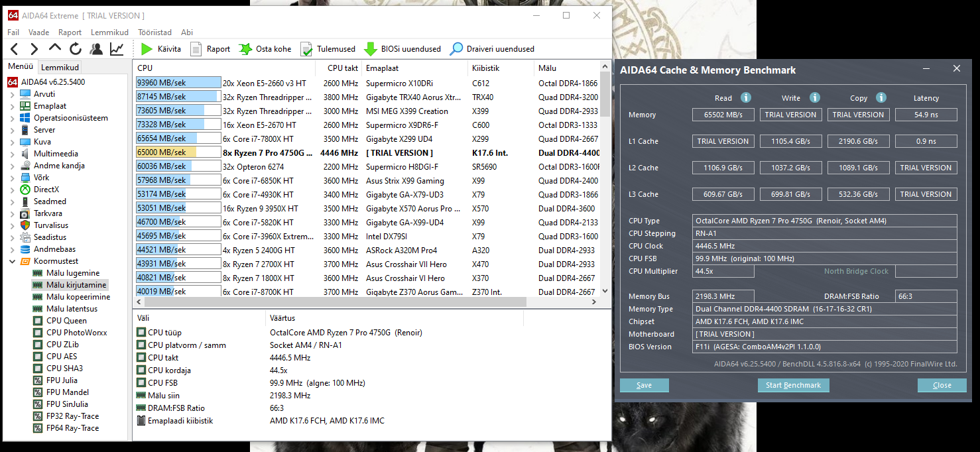The width and height of the screenshot is (980, 452).
Task: Click the Võrk network tree item
Action: pyautogui.click(x=41, y=178)
